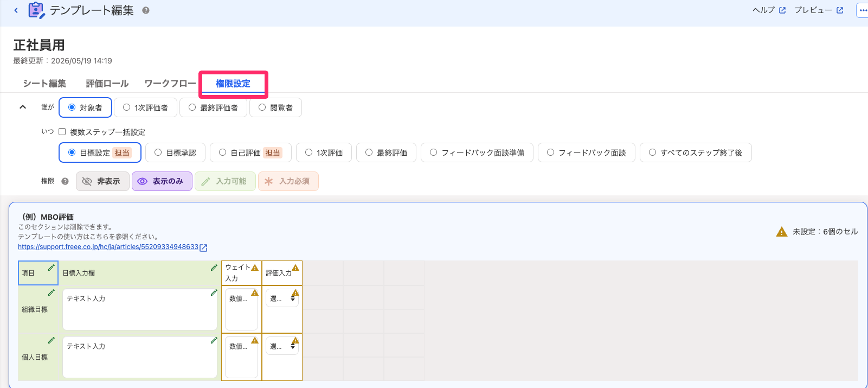Open help tooltip beside テンプレート編集 title
The height and width of the screenshot is (388, 868).
click(x=146, y=10)
